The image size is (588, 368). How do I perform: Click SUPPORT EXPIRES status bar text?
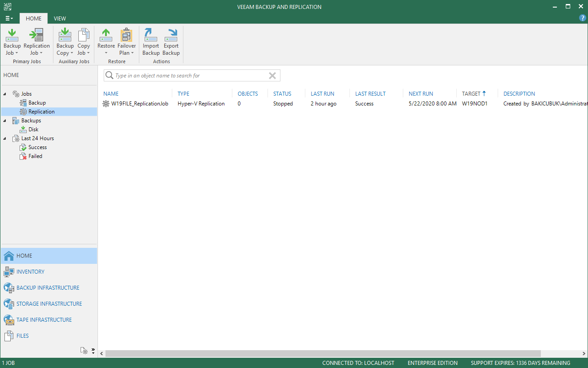coord(520,363)
